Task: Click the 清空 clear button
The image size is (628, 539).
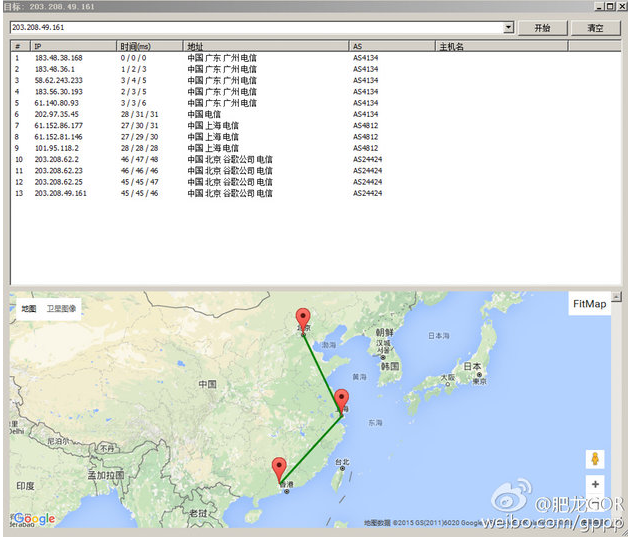Action: tap(596, 28)
